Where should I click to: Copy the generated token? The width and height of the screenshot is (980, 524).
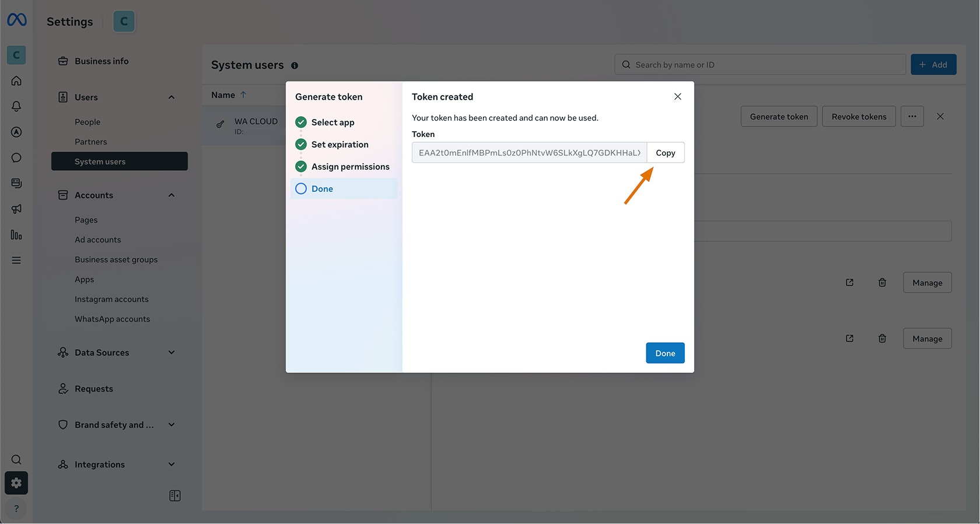[x=665, y=153]
